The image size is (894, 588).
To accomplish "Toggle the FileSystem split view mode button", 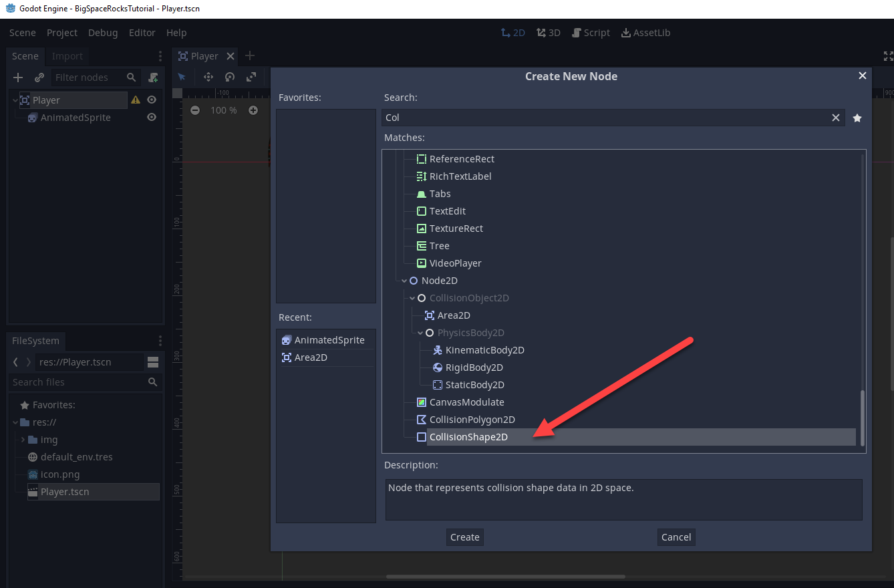I will point(152,362).
